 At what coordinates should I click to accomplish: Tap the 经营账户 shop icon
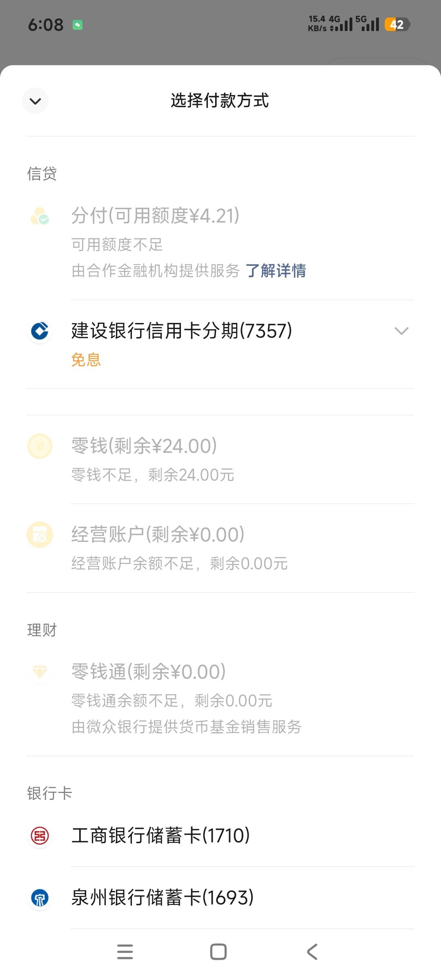point(40,535)
